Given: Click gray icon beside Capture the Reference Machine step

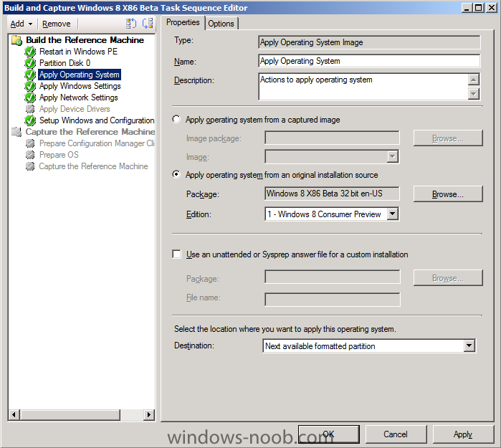Looking at the screenshot, I should (30, 166).
